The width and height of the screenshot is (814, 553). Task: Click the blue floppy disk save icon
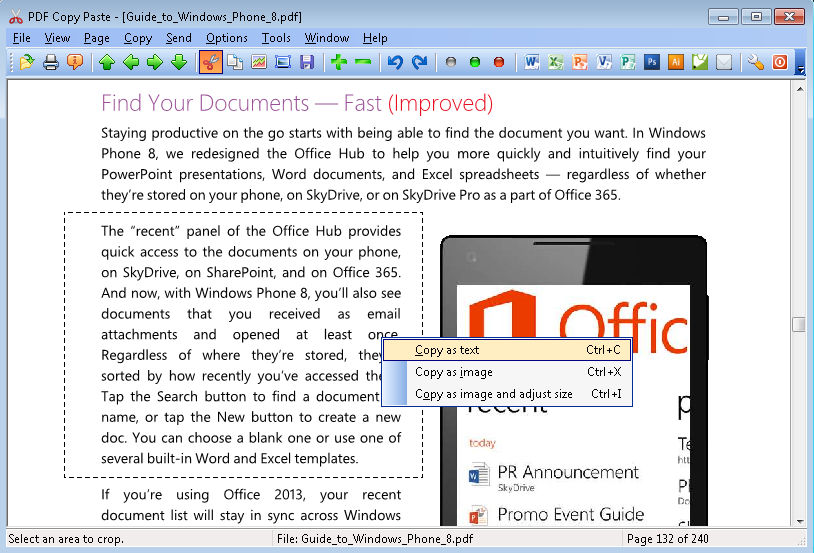pos(307,62)
